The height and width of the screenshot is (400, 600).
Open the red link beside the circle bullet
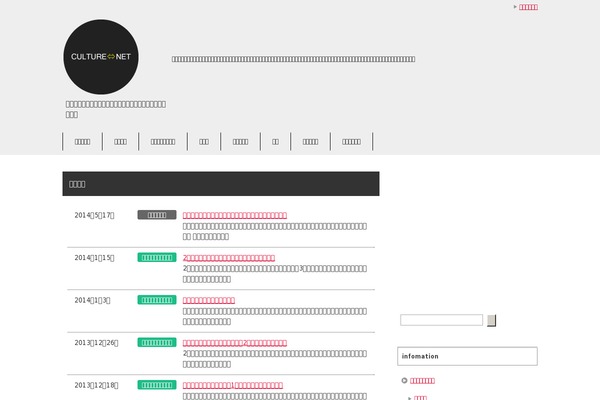tap(422, 380)
